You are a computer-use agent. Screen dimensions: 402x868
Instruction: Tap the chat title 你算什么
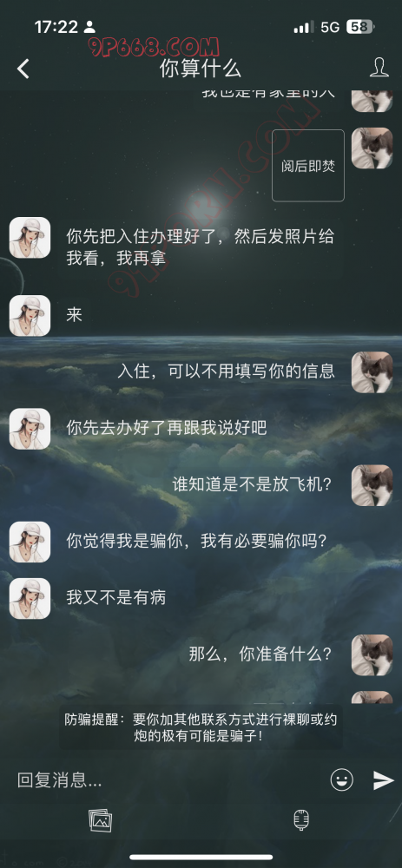point(201,69)
